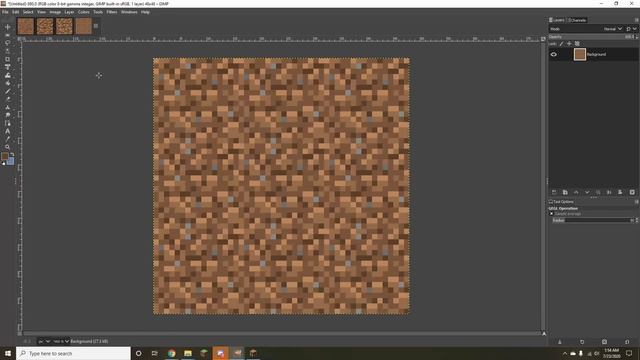Create a new layer in Layers panel
Image resolution: width=640 pixels, height=360 pixels.
click(x=554, y=192)
